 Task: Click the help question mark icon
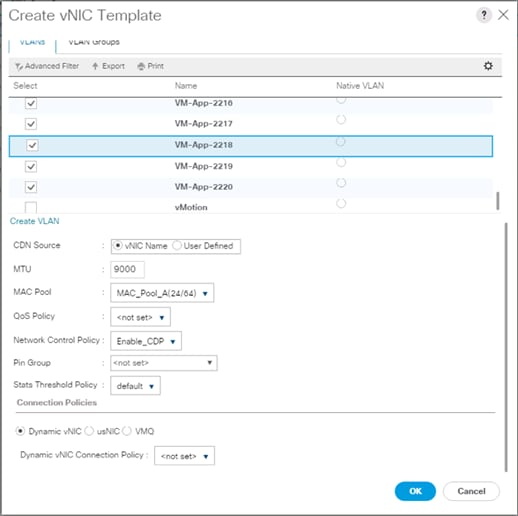[x=484, y=15]
